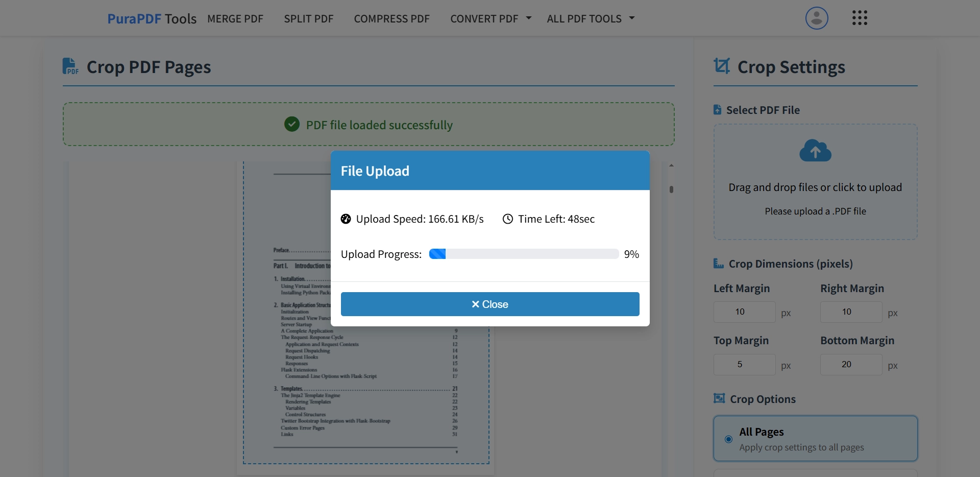The height and width of the screenshot is (477, 980).
Task: Open the SPLIT PDF page
Action: click(x=308, y=18)
